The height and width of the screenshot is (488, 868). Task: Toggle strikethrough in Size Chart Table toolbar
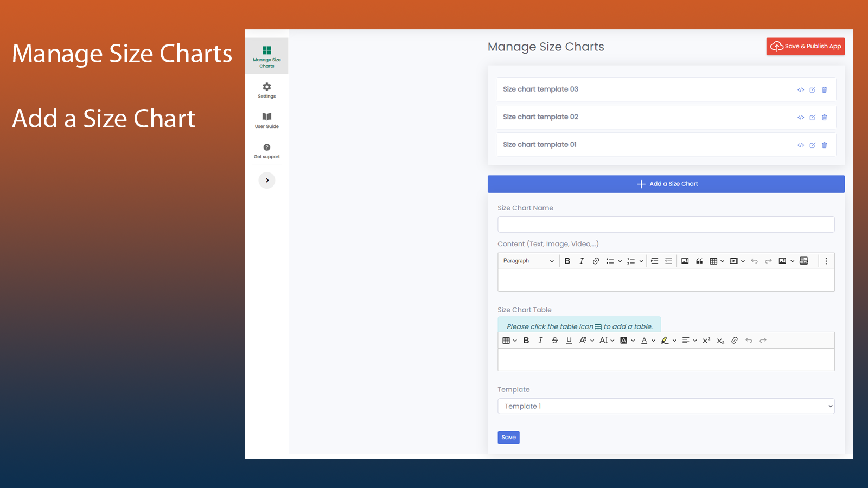pos(554,341)
